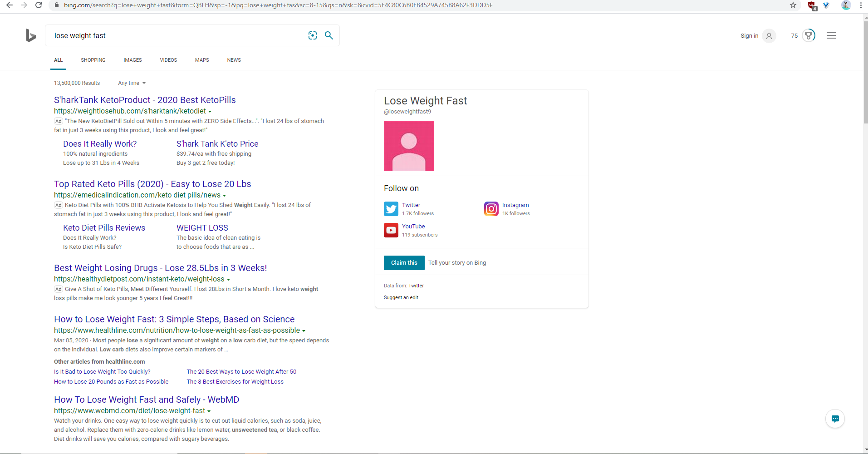Click Sign in link

tap(749, 35)
